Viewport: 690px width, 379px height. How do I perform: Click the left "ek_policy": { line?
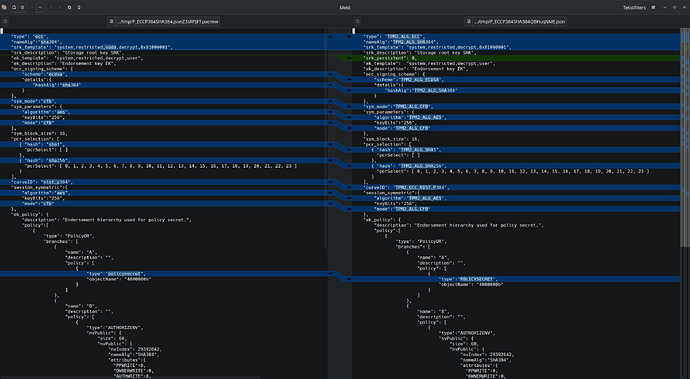[x=30, y=214]
